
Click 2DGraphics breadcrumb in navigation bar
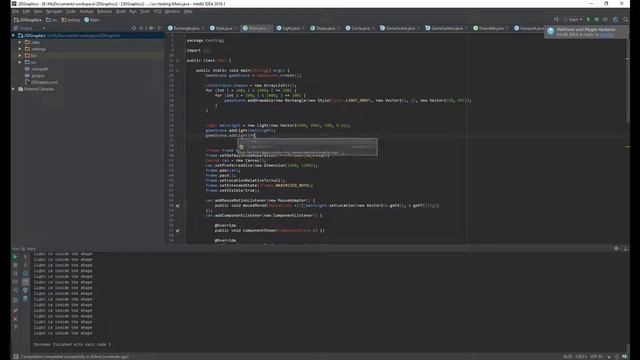coord(28,20)
